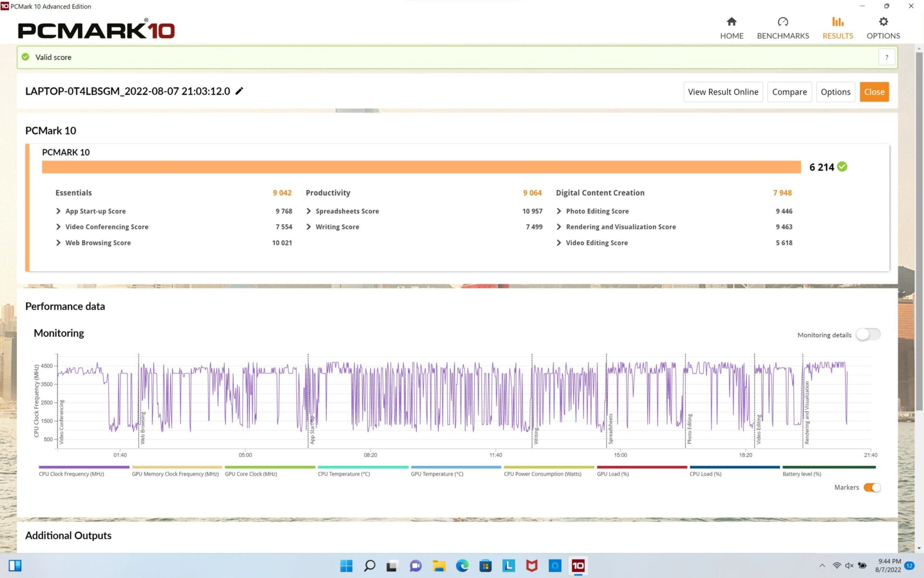Open Microsoft Edge from taskbar
This screenshot has height=578, width=924.
462,565
